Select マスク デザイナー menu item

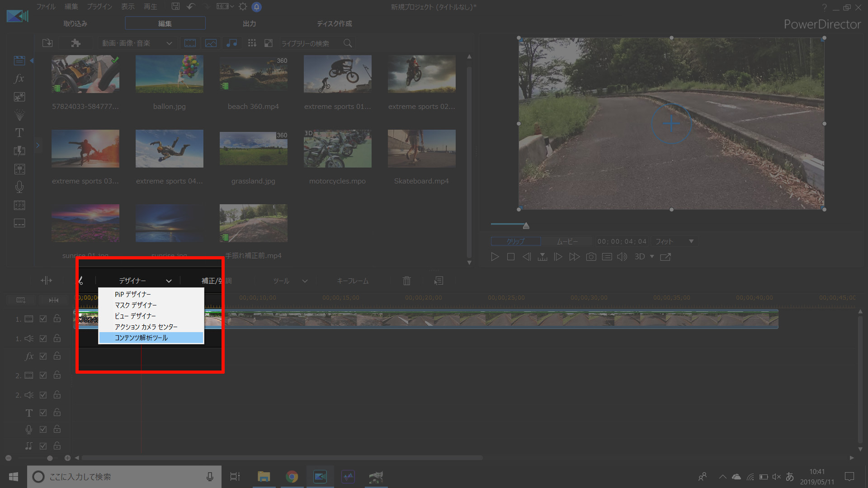[151, 305]
